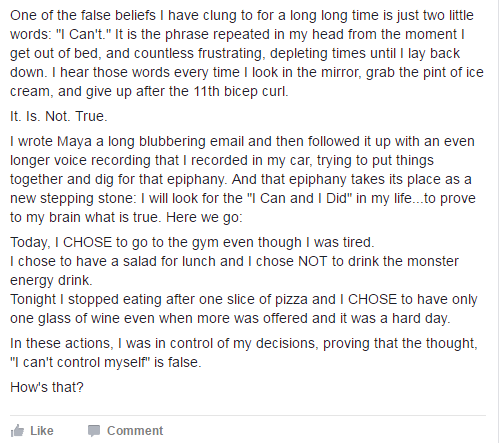The height and width of the screenshot is (443, 499).
Task: Click the capitalized word NOT
Action: (313, 261)
